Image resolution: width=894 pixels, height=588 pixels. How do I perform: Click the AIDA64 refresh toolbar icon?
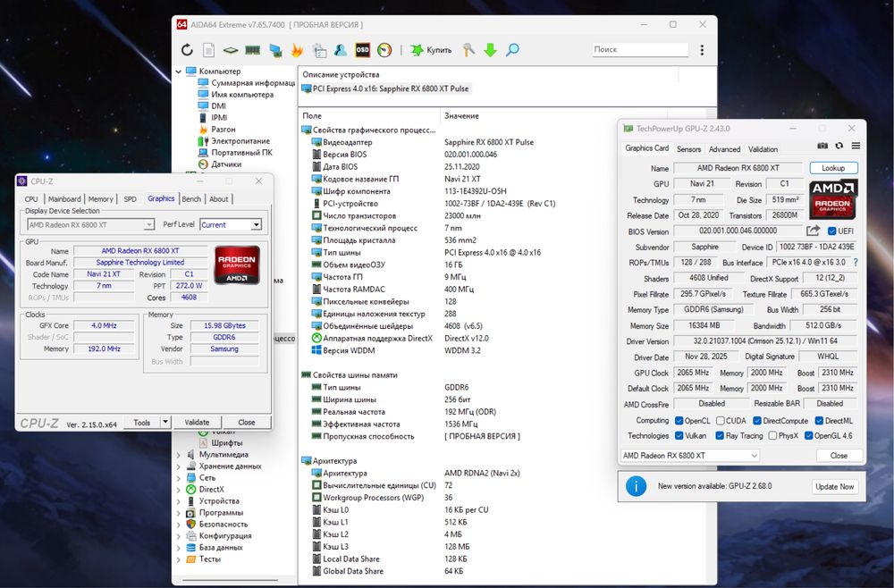point(187,50)
